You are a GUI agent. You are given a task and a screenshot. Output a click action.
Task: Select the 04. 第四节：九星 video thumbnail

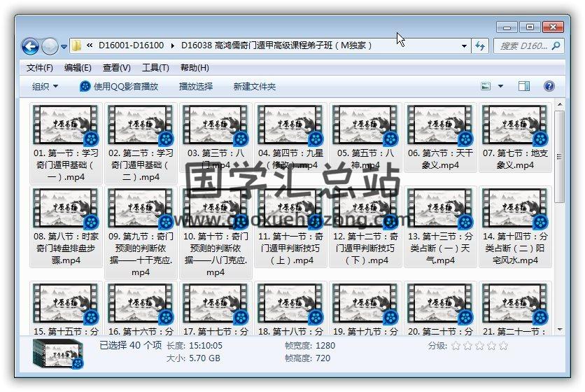pos(288,125)
